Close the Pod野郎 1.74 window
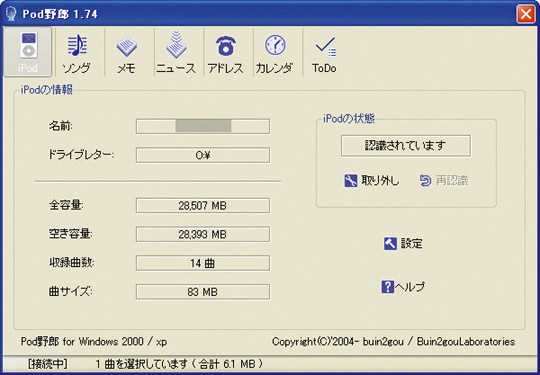The image size is (540, 375). (x=526, y=14)
